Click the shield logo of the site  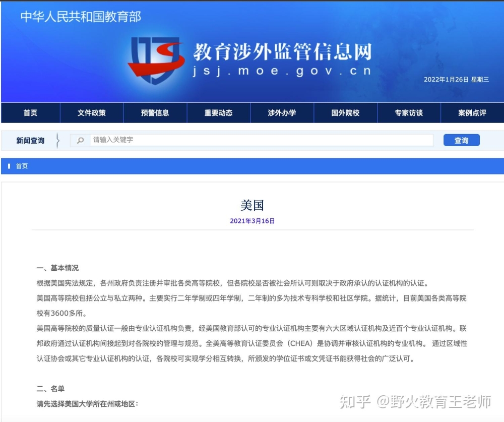(156, 60)
